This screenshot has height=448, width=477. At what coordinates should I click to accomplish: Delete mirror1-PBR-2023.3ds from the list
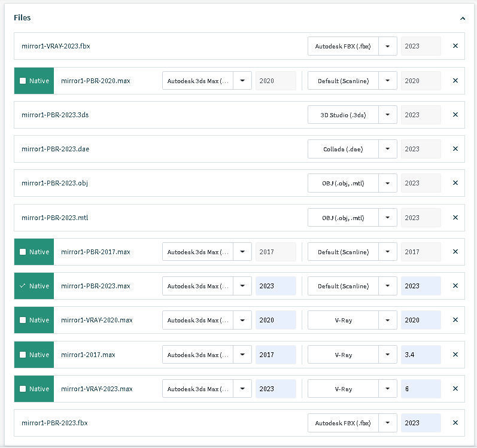click(455, 115)
